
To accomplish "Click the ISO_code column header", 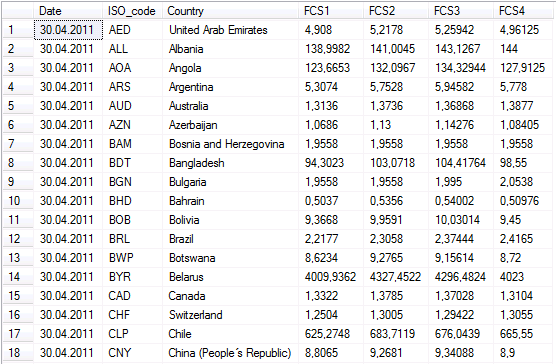I will tap(132, 11).
